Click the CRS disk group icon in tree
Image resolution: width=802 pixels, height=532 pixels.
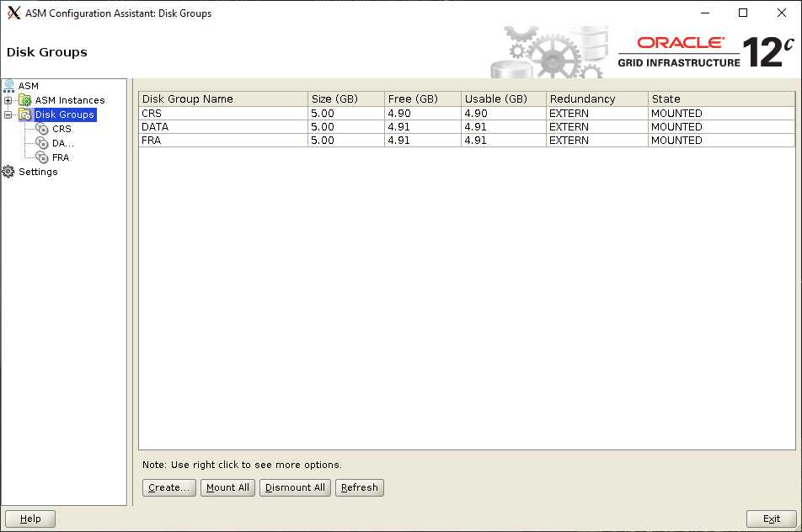point(42,129)
